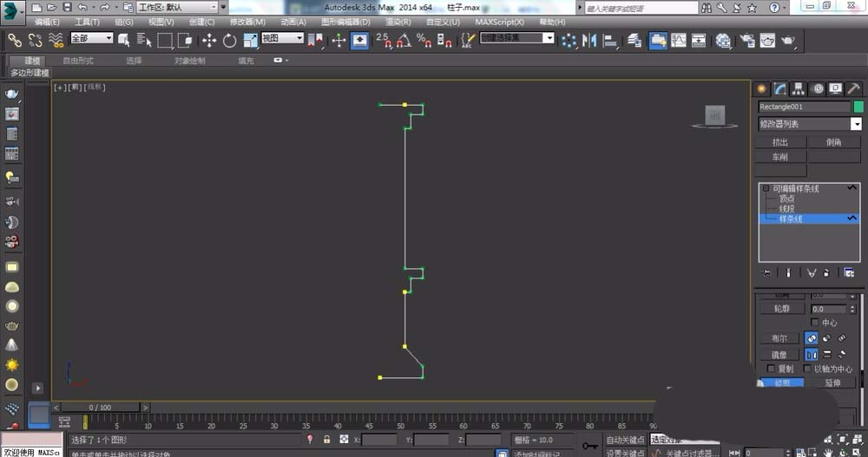Click the green object color swatch

(x=858, y=107)
